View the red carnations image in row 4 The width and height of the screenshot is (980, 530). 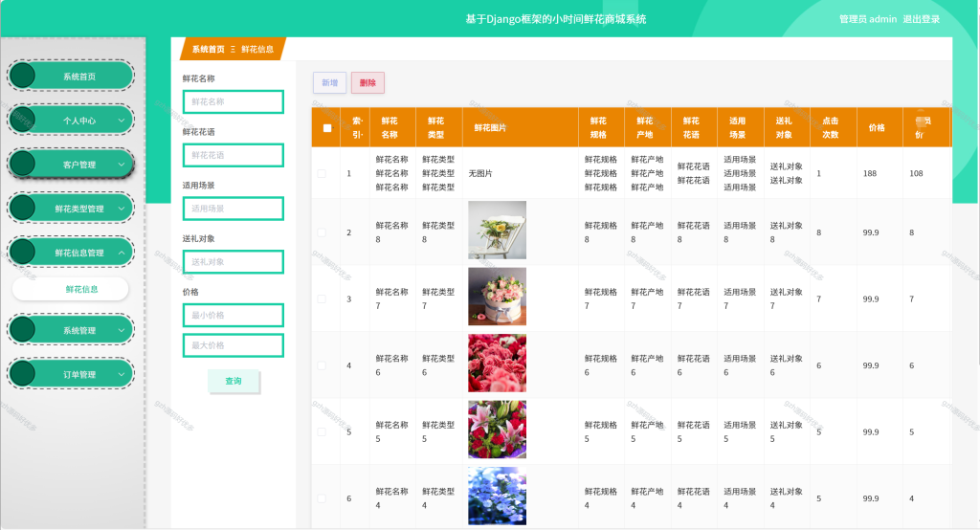[x=497, y=364]
